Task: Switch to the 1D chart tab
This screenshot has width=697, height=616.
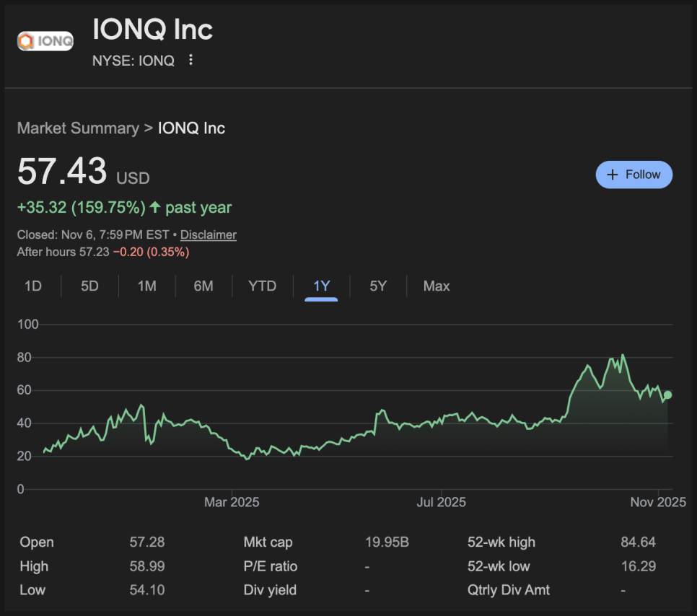Action: coord(33,286)
